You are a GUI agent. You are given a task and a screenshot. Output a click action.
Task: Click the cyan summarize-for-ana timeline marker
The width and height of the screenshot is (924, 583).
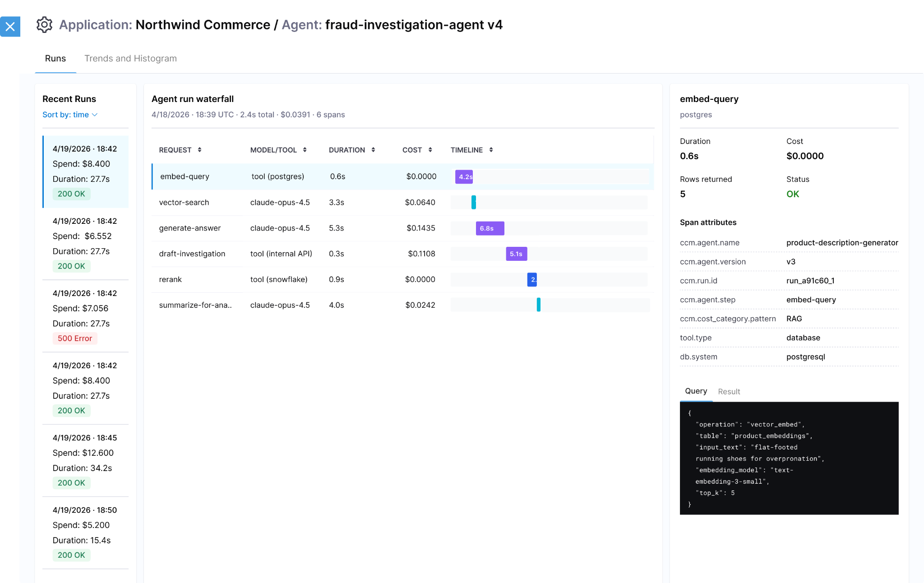[539, 305]
